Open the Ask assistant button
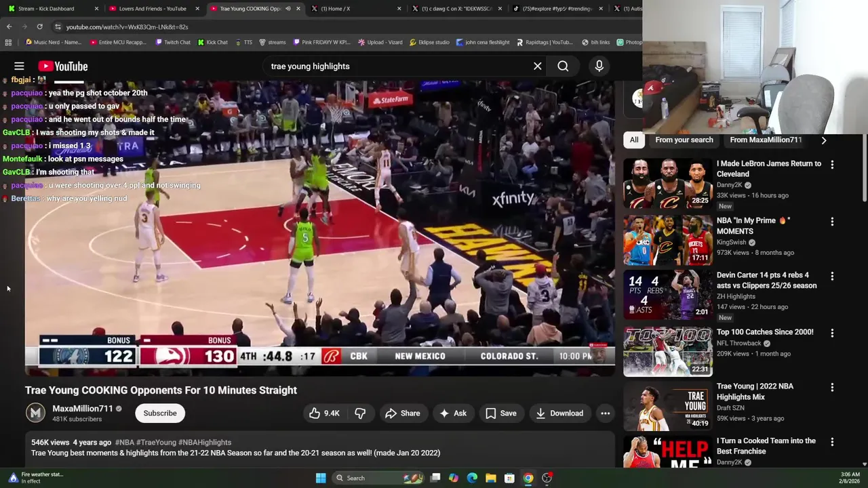Viewport: 868px width, 488px height. [x=452, y=413]
